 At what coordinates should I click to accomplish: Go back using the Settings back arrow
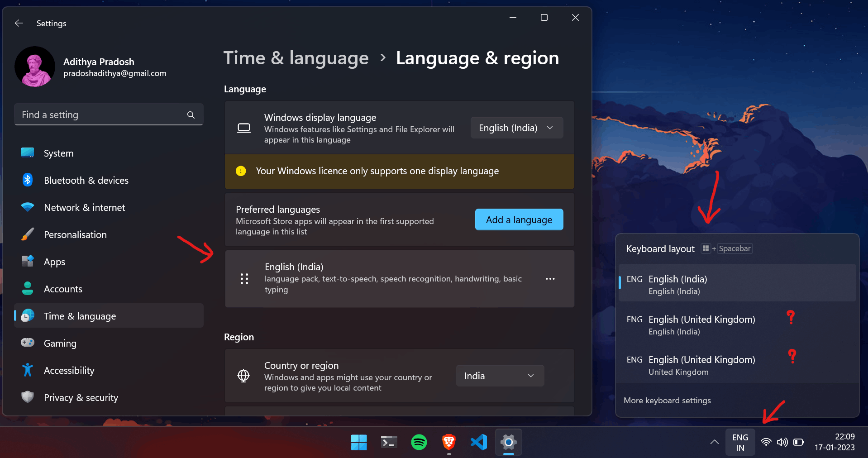19,23
